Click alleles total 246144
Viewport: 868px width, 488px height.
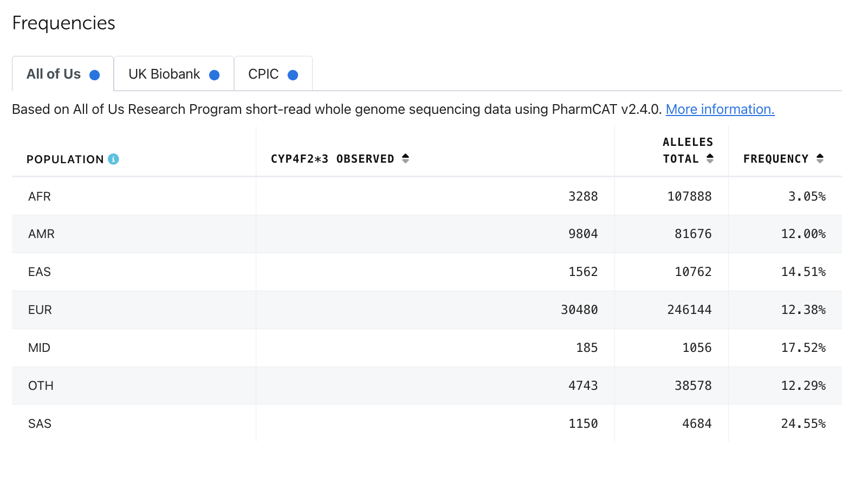689,310
